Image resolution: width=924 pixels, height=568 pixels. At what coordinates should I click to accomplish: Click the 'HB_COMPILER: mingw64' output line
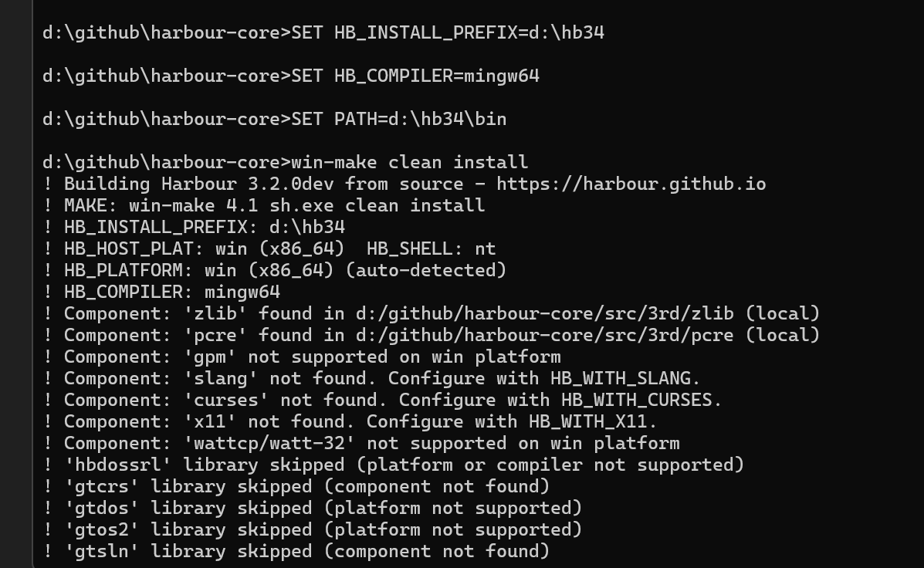coord(171,292)
